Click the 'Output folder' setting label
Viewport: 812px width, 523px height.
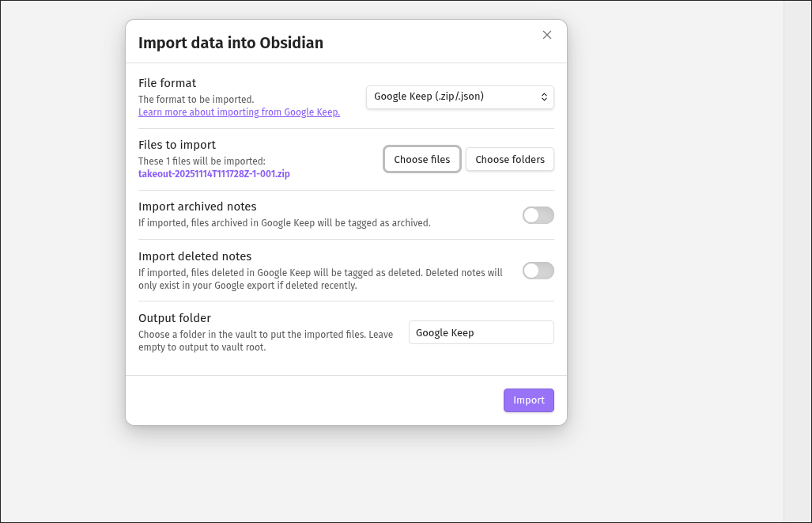point(175,318)
